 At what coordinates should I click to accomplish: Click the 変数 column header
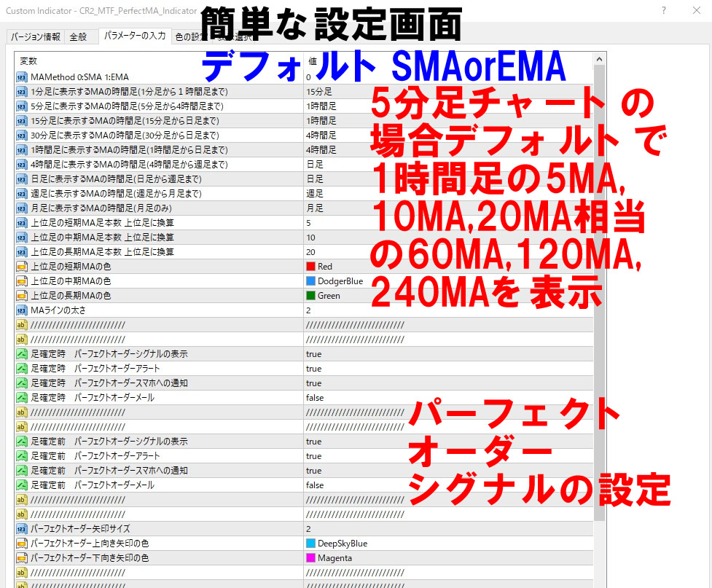coord(159,61)
